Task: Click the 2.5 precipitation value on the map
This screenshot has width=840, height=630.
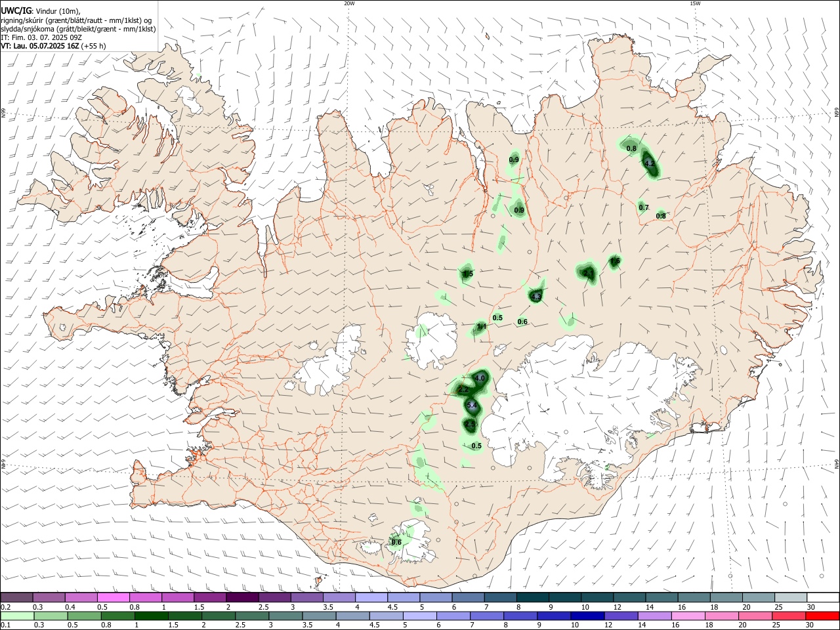Action: pos(469,425)
